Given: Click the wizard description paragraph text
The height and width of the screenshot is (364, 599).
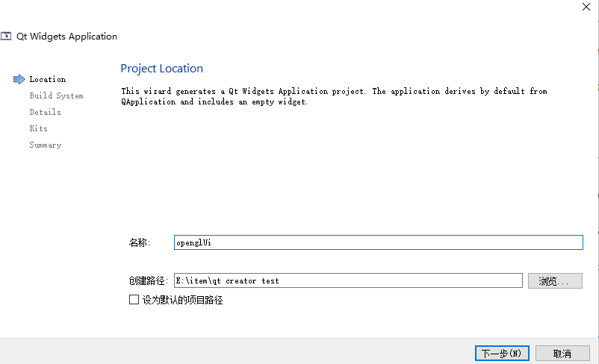Looking at the screenshot, I should [334, 96].
